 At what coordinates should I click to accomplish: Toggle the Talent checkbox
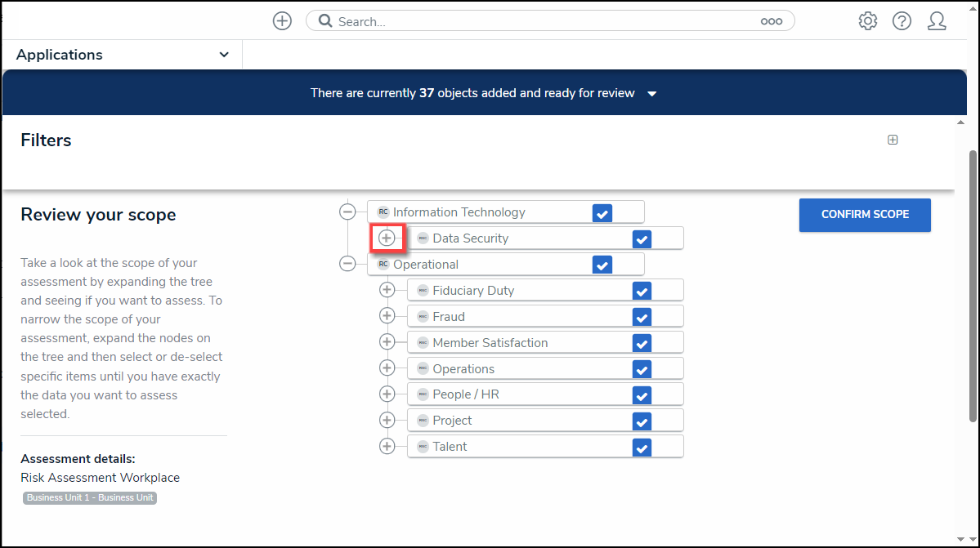[642, 447]
